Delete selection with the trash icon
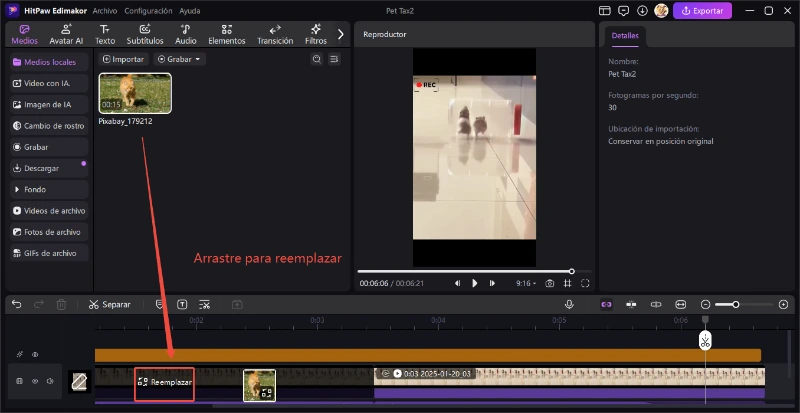This screenshot has height=413, width=800. click(61, 304)
